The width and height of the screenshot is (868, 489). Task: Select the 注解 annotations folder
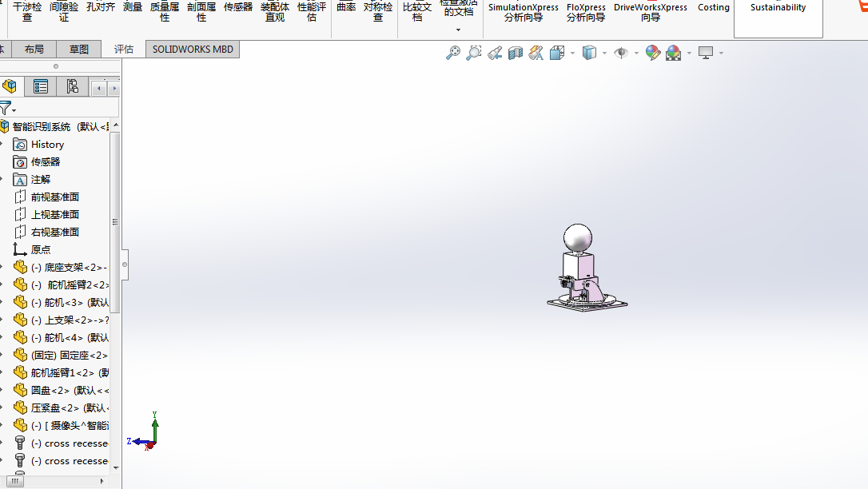point(31,180)
